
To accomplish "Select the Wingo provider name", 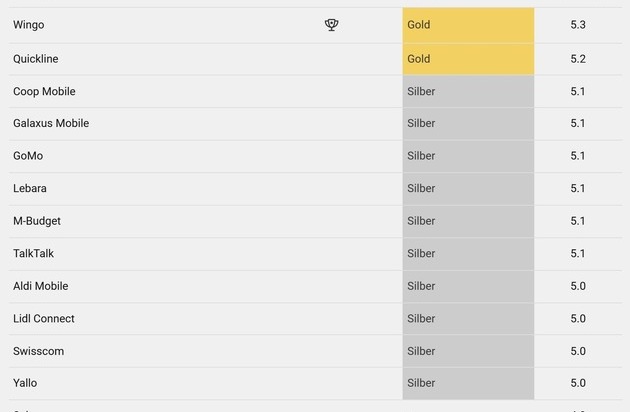I will pyautogui.click(x=29, y=25).
